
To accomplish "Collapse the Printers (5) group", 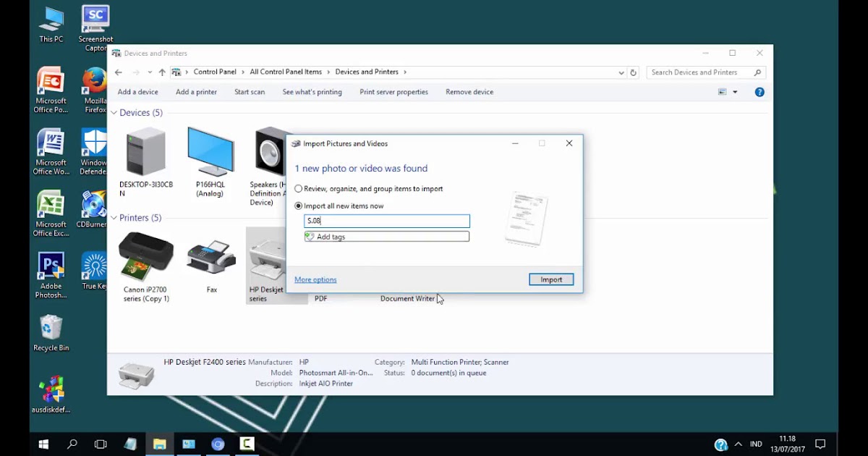I will [114, 218].
